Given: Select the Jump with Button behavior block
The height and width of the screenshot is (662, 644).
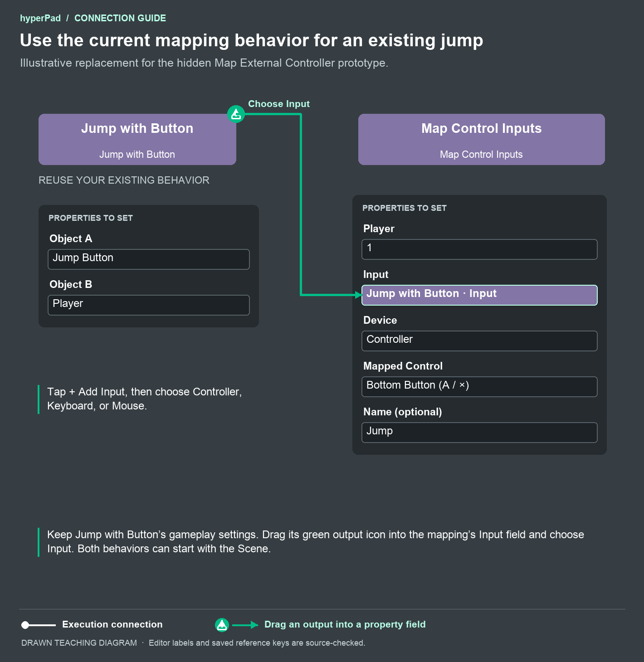Looking at the screenshot, I should pos(137,139).
